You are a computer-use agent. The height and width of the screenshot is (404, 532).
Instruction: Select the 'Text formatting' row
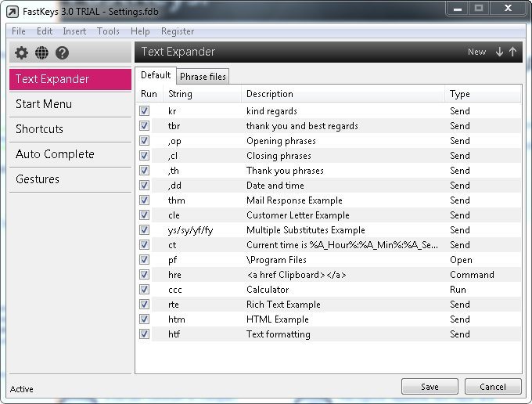coord(329,334)
